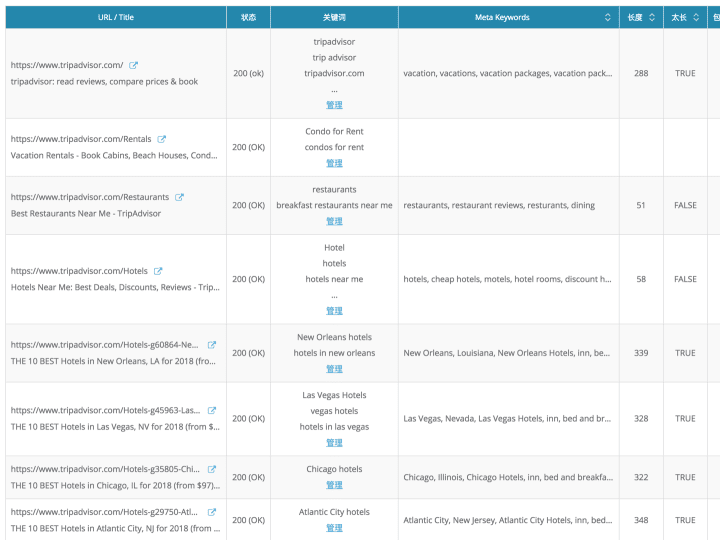Click keyword 'Chicago hotels'
This screenshot has width=720, height=540.
point(334,469)
